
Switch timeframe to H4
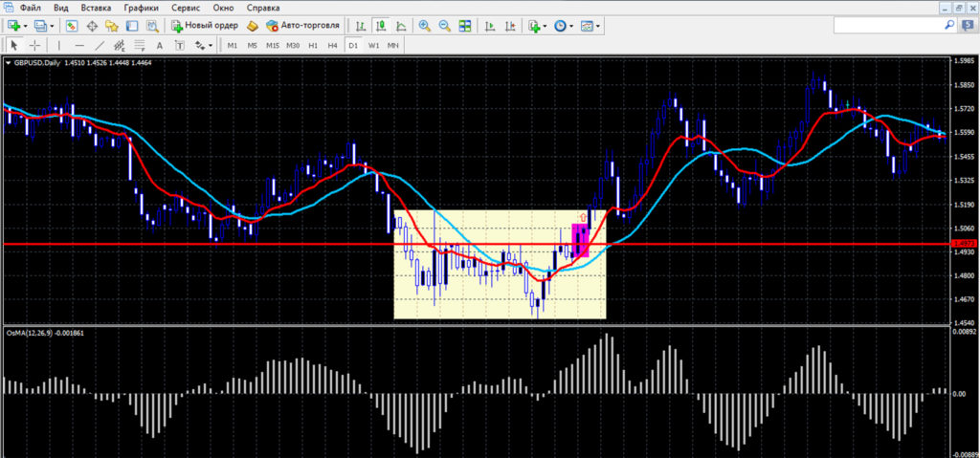(332, 46)
